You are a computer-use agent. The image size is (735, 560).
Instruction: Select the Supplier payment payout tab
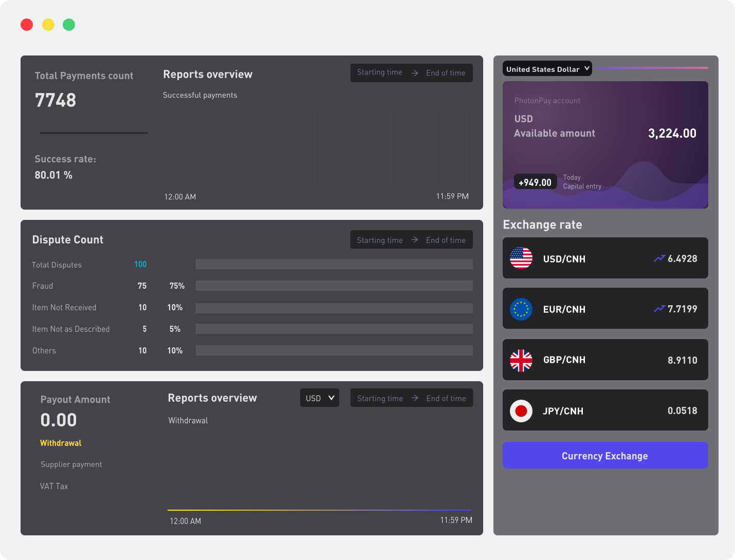[x=71, y=464]
